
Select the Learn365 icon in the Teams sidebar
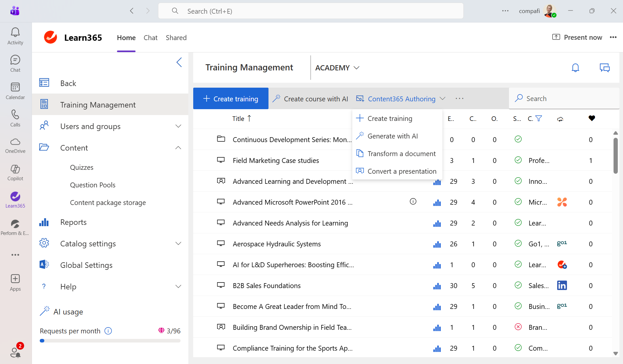(15, 197)
